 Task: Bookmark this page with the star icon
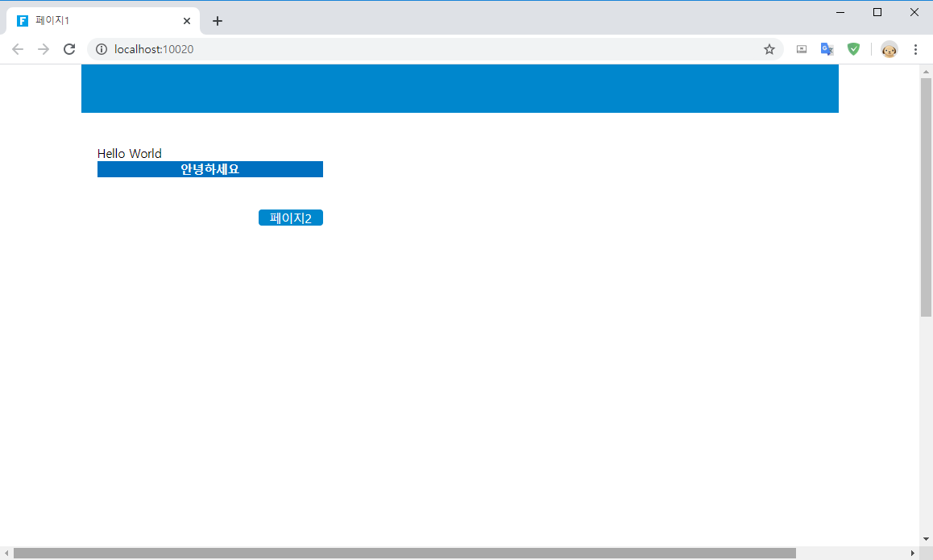click(x=769, y=49)
